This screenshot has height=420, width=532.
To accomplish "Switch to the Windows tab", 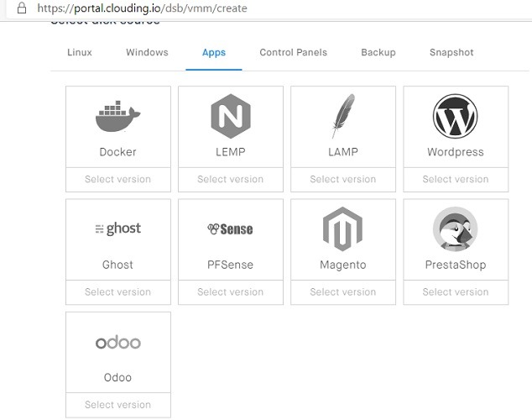I will tap(147, 52).
